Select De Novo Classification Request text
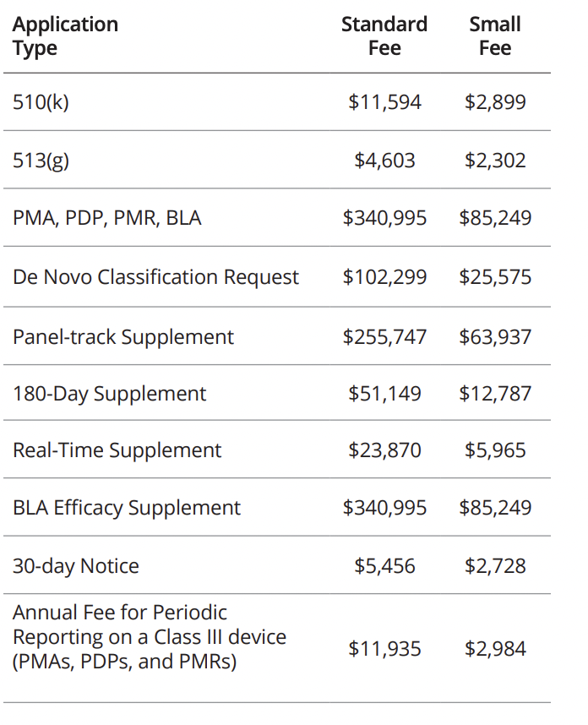 pos(155,277)
